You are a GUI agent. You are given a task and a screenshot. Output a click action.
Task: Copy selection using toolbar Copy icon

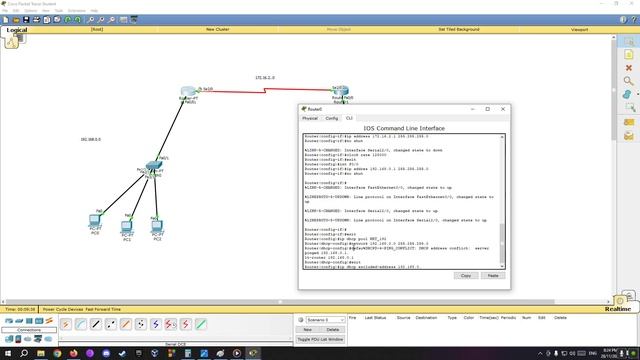[x=47, y=20]
